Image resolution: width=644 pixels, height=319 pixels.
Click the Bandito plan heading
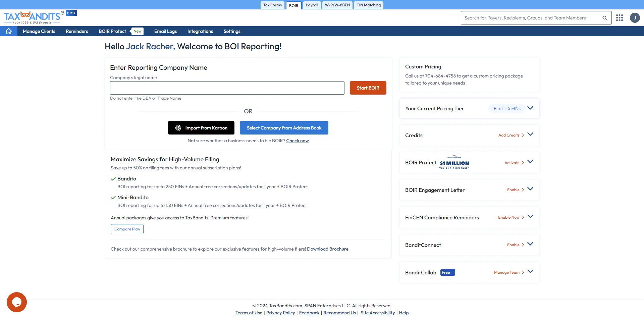click(127, 179)
